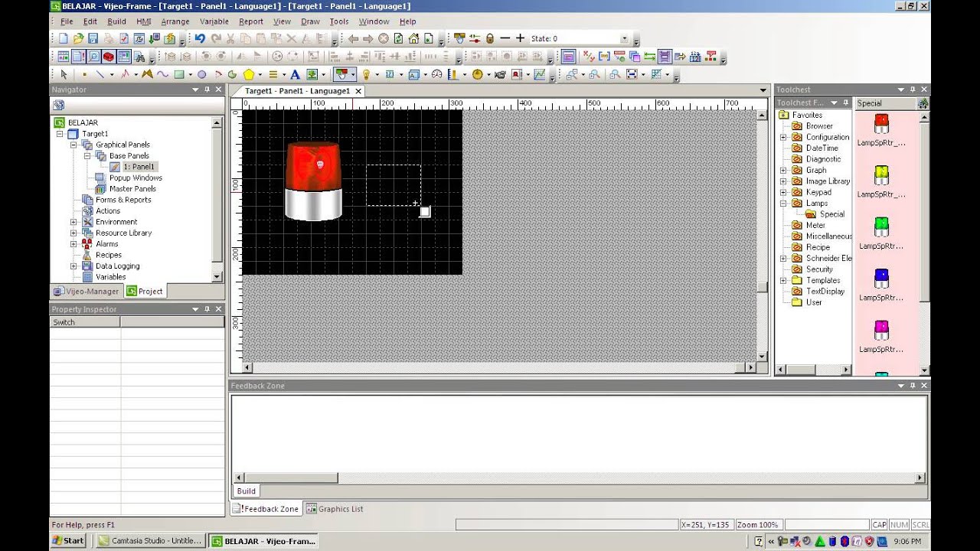Toggle auto-hide pin on Feedback Zone
This screenshot has width=980, height=551.
[913, 386]
